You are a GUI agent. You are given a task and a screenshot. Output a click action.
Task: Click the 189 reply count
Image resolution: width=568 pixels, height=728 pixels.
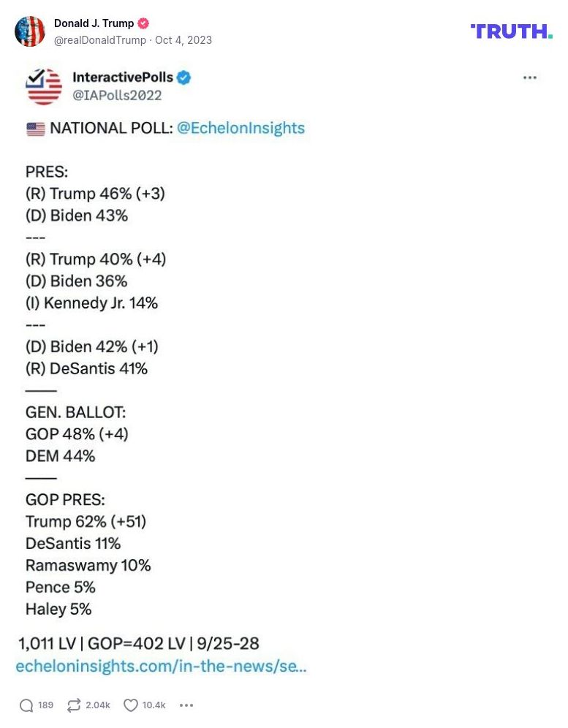pos(45,705)
